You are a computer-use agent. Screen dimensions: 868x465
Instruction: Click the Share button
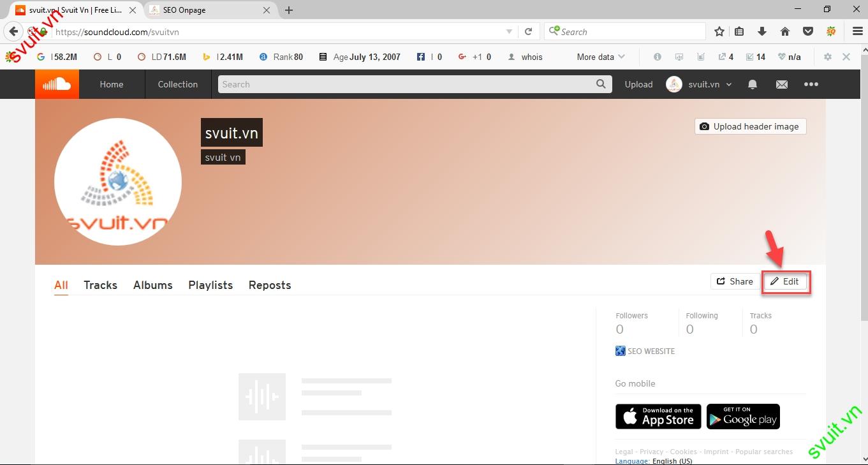735,281
